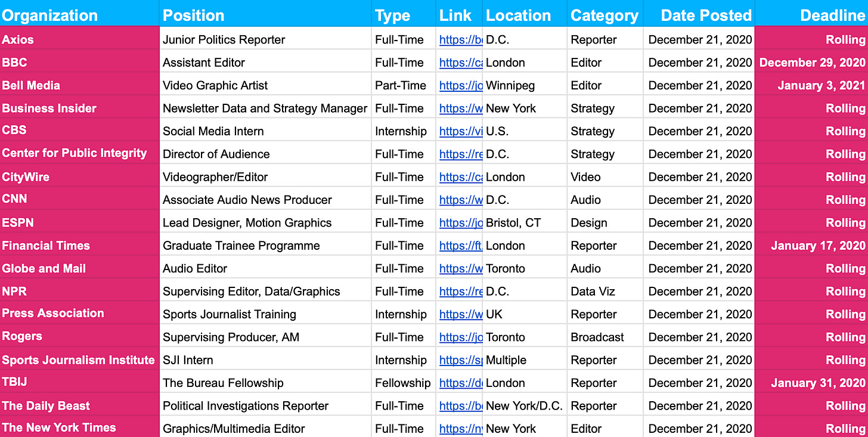This screenshot has height=437, width=868.
Task: Open the Rogers job link
Action: (461, 337)
